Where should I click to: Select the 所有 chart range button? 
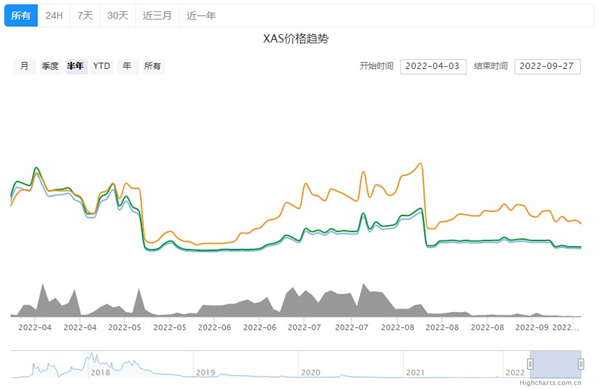pyautogui.click(x=153, y=66)
